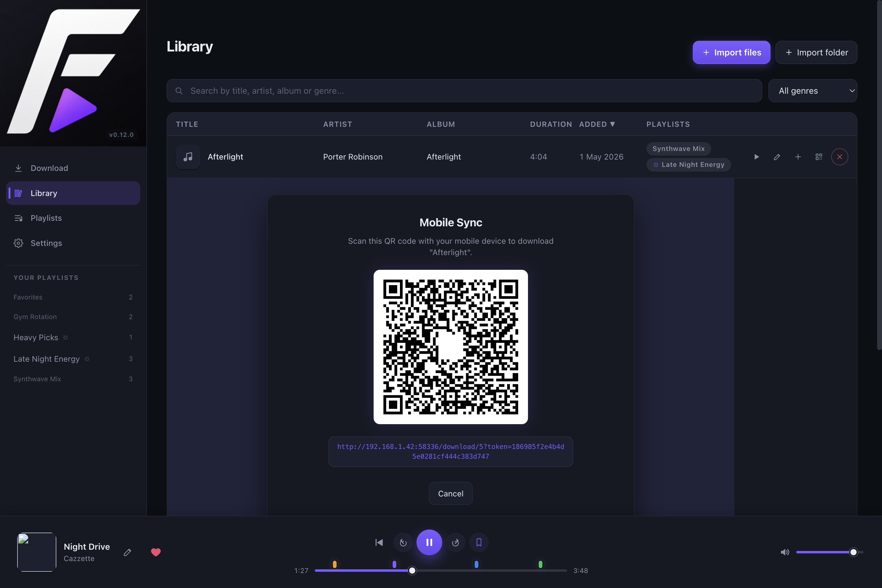The width and height of the screenshot is (882, 588).
Task: Sort by Duration column header
Action: (551, 124)
